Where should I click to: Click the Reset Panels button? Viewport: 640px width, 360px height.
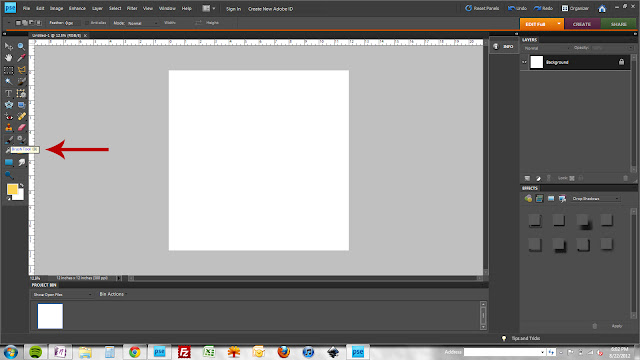tap(482, 8)
